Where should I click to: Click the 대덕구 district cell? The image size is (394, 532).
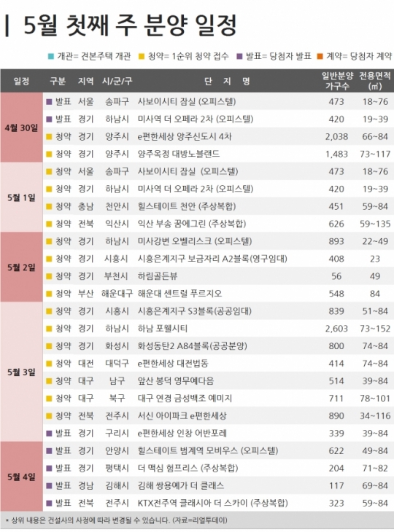click(x=117, y=364)
